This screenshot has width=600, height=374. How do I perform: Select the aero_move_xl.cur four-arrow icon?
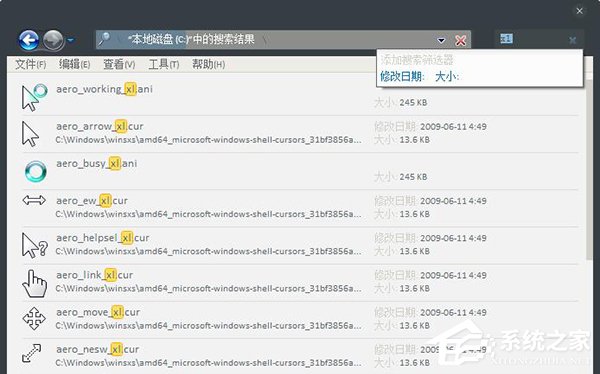34,318
